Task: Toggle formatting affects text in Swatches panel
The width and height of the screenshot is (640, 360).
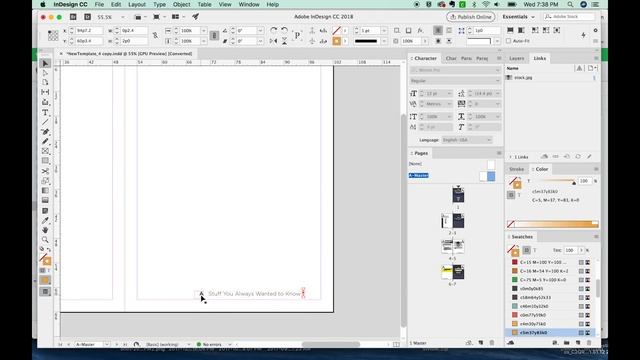Action: point(535,250)
